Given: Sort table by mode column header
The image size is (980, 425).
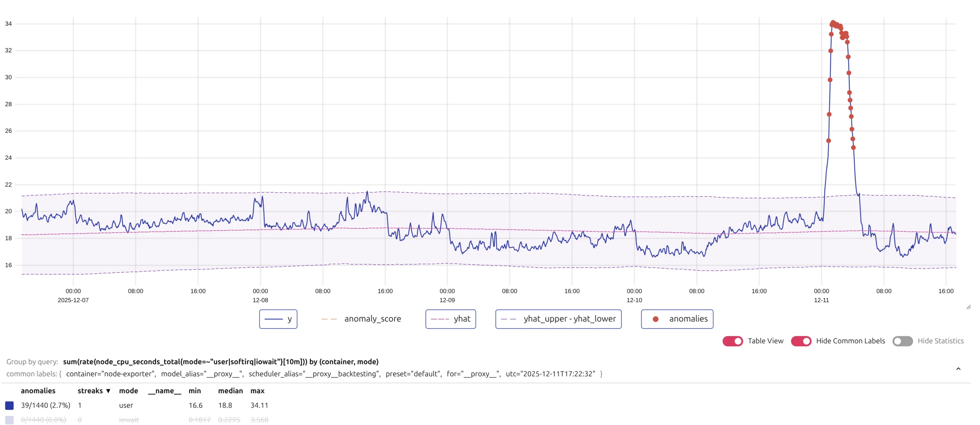Looking at the screenshot, I should pos(128,391).
